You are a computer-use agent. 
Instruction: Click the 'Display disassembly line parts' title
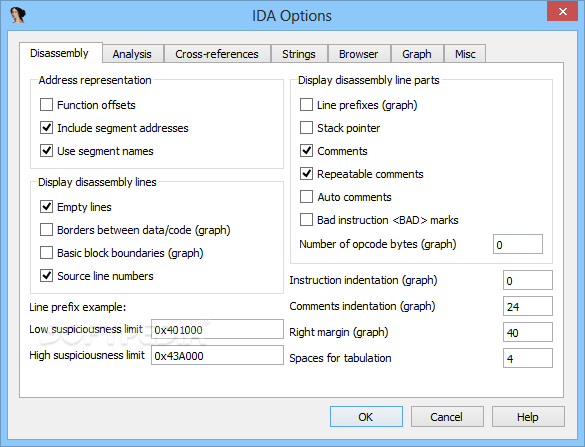coord(369,80)
